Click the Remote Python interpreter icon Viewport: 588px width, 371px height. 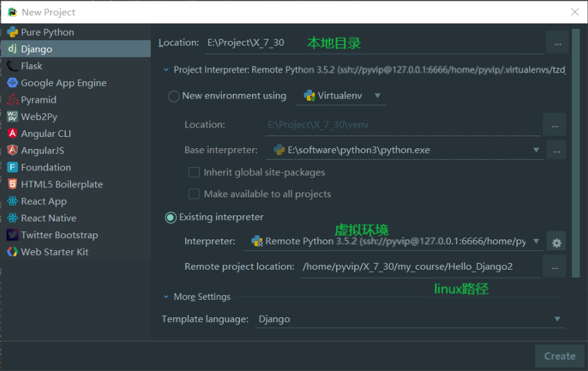(x=257, y=242)
